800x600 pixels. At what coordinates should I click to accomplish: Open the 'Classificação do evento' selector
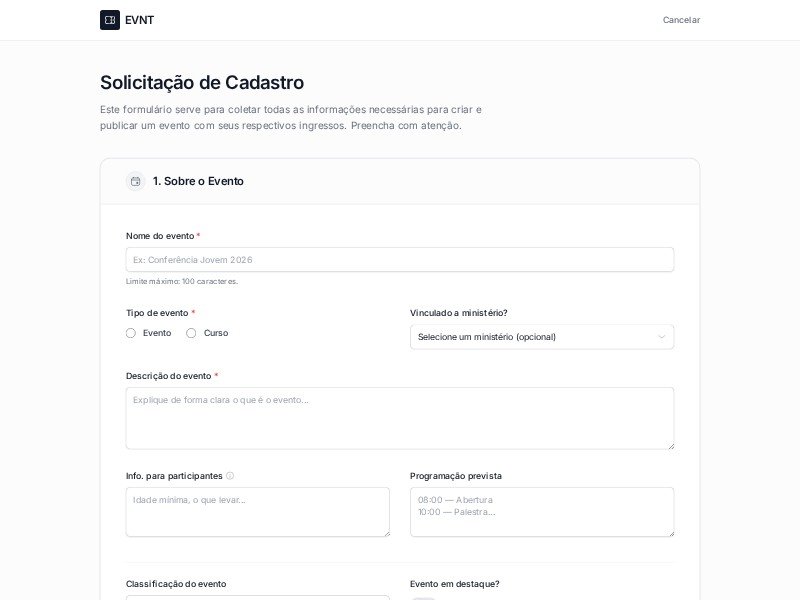point(257,598)
